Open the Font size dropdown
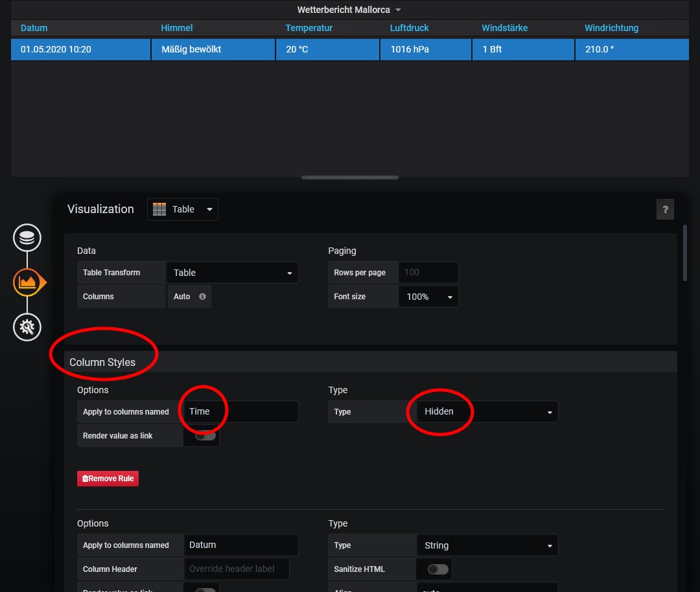 [x=428, y=297]
